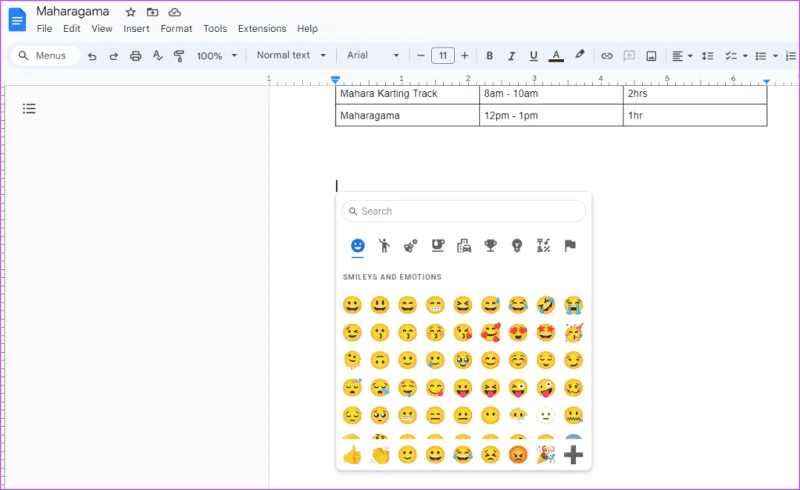
Task: Decrease font size with minus button
Action: [x=420, y=56]
